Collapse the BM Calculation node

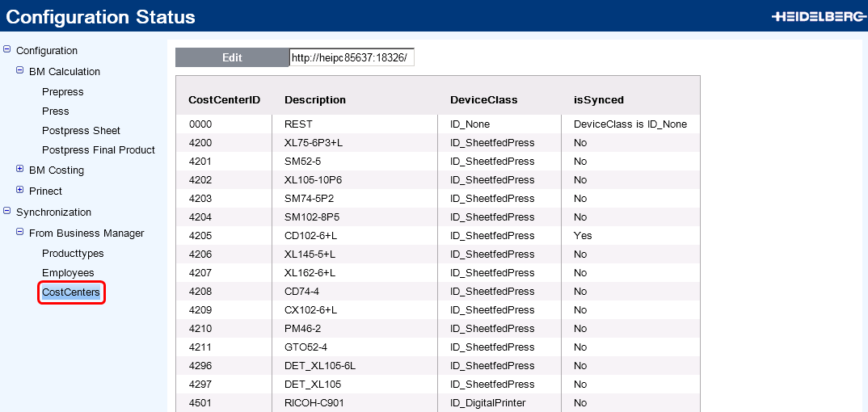click(x=20, y=71)
